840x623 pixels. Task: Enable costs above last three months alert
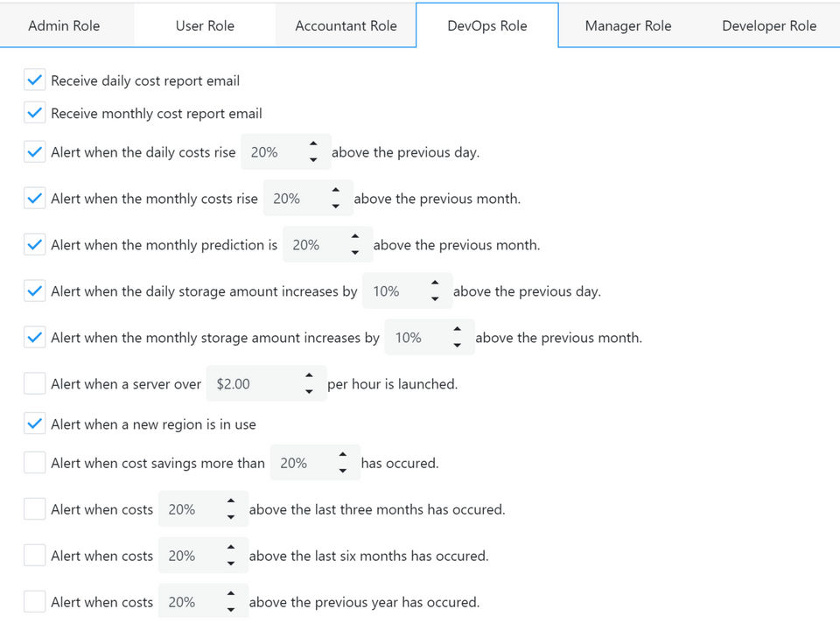point(34,509)
